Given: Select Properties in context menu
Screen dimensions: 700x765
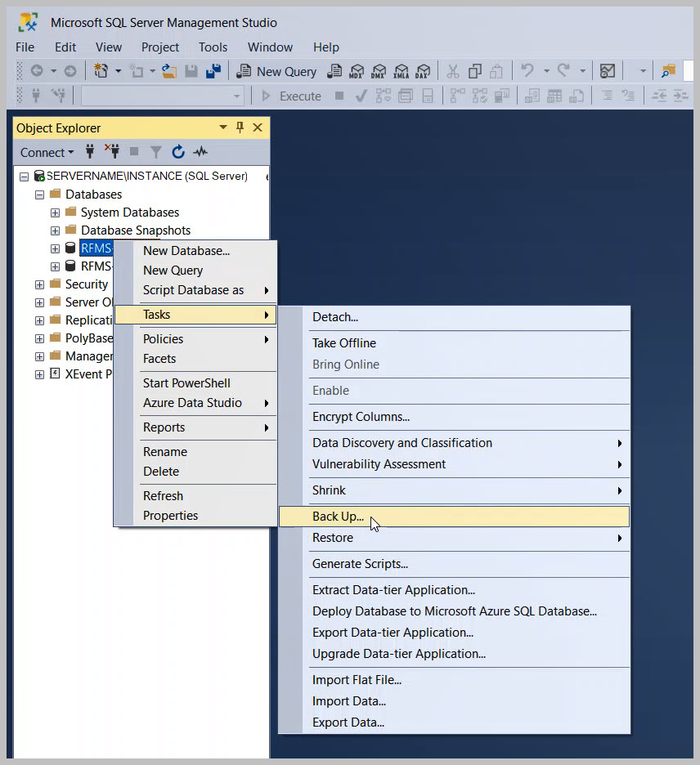Looking at the screenshot, I should [x=195, y=516].
